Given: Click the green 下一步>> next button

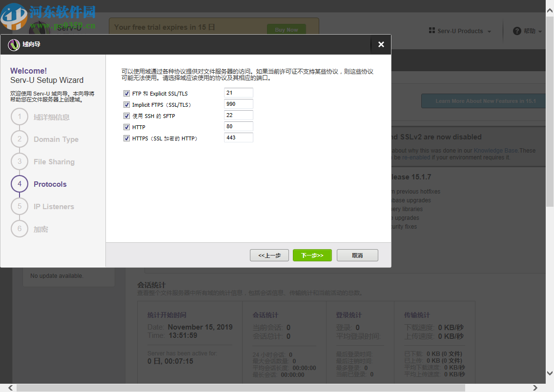Looking at the screenshot, I should pyautogui.click(x=312, y=255).
